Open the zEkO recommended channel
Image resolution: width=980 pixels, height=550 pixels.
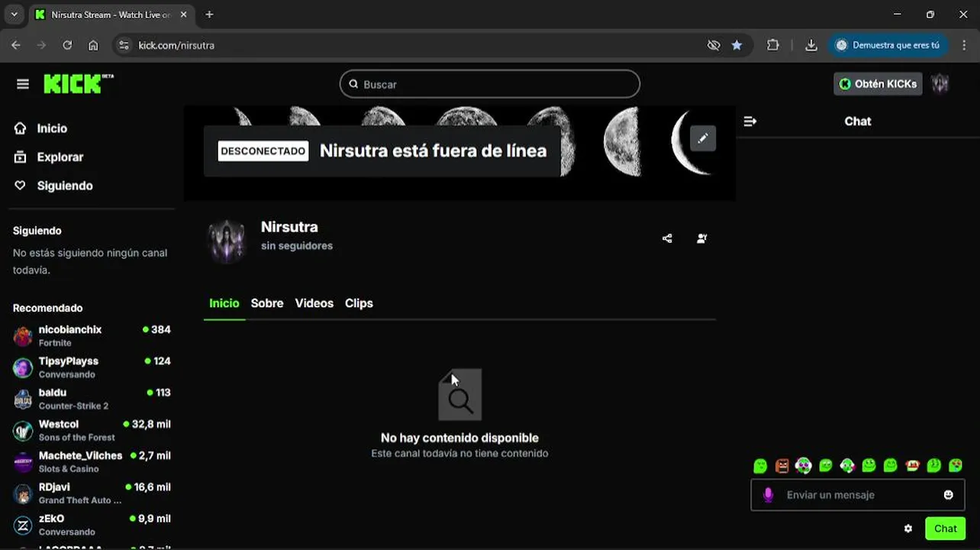tap(92, 525)
